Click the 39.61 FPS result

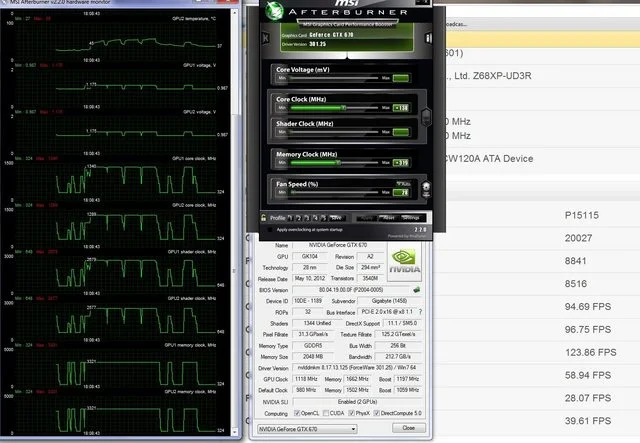[588, 421]
